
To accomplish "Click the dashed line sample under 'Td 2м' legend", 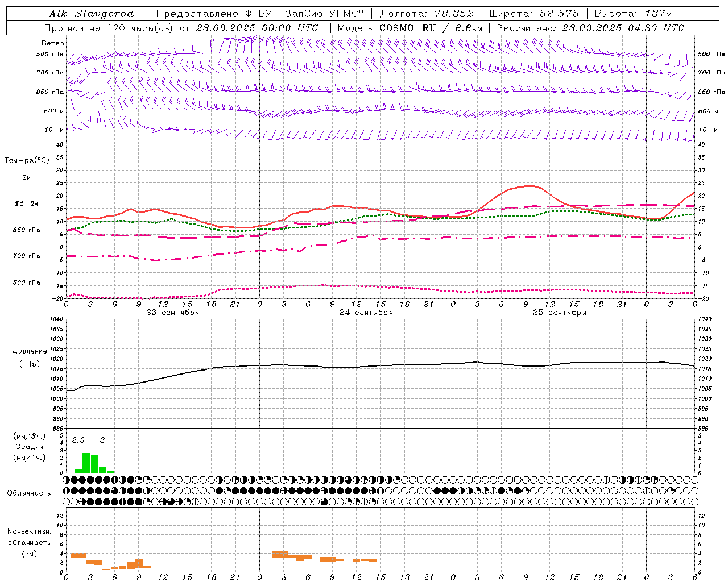I will pyautogui.click(x=25, y=210).
